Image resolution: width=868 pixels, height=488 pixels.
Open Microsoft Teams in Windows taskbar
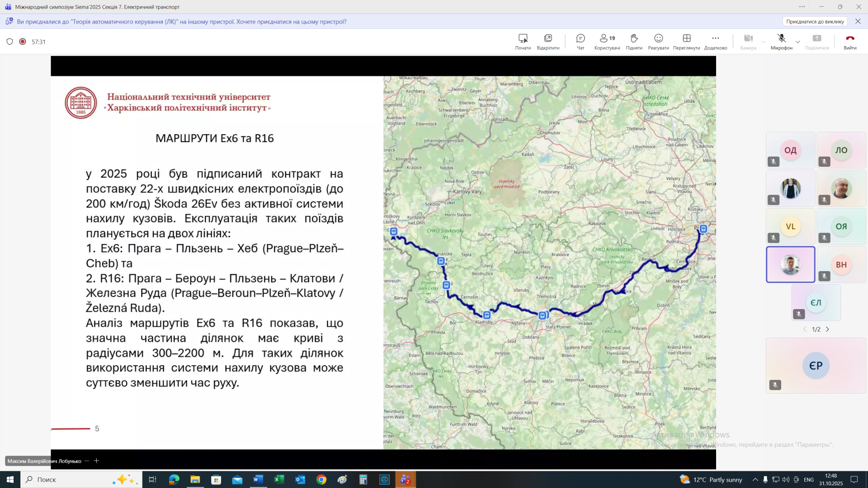(x=405, y=479)
